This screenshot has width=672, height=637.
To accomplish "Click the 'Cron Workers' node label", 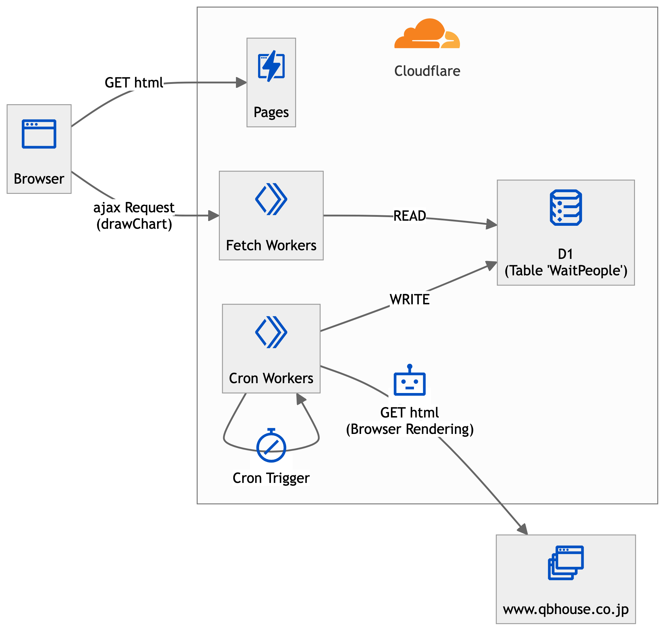I will pyautogui.click(x=271, y=379).
